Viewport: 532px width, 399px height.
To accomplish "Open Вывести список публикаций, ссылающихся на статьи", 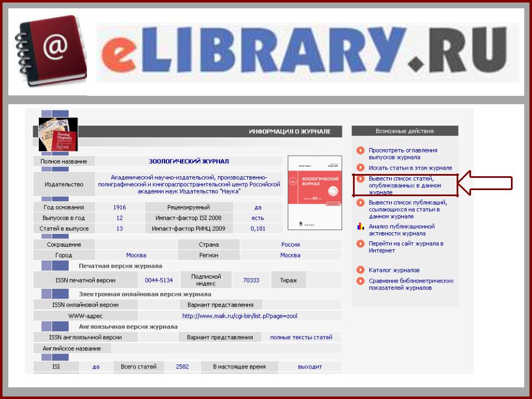I will coord(407,209).
